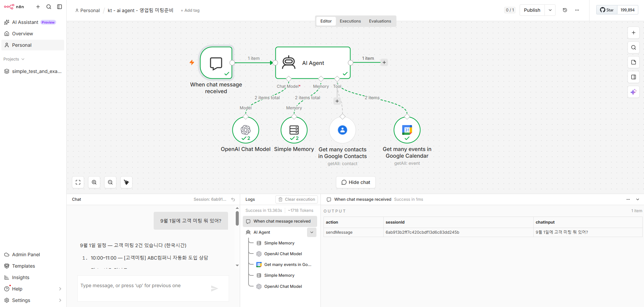The width and height of the screenshot is (644, 307).
Task: Open Templates in sidebar
Action: [33, 266]
